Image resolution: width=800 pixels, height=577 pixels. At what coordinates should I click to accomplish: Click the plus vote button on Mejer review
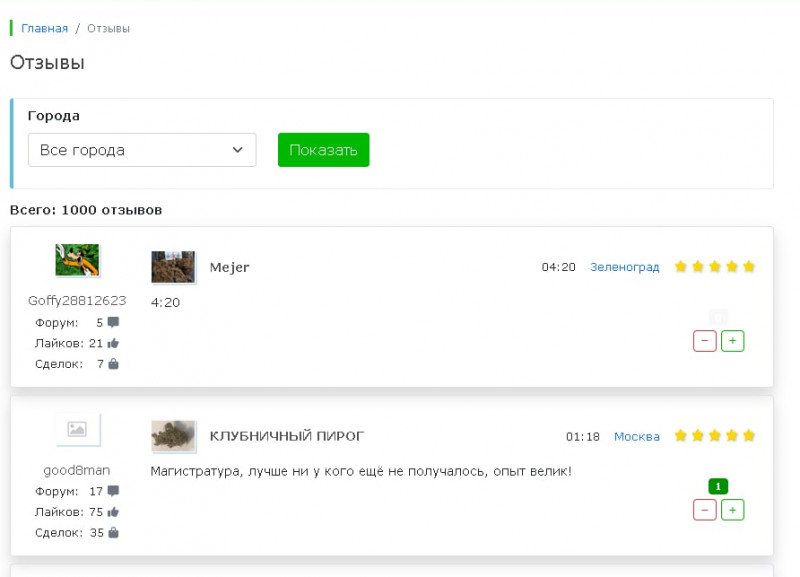pyautogui.click(x=733, y=341)
